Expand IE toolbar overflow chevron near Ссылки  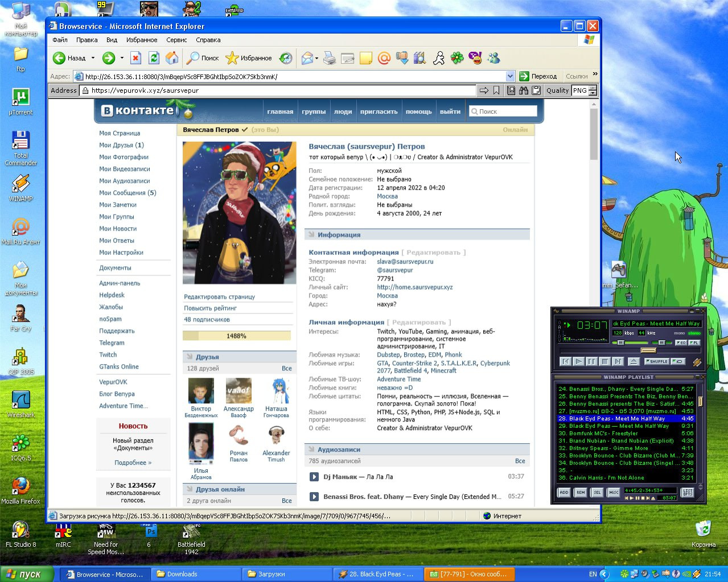click(595, 74)
